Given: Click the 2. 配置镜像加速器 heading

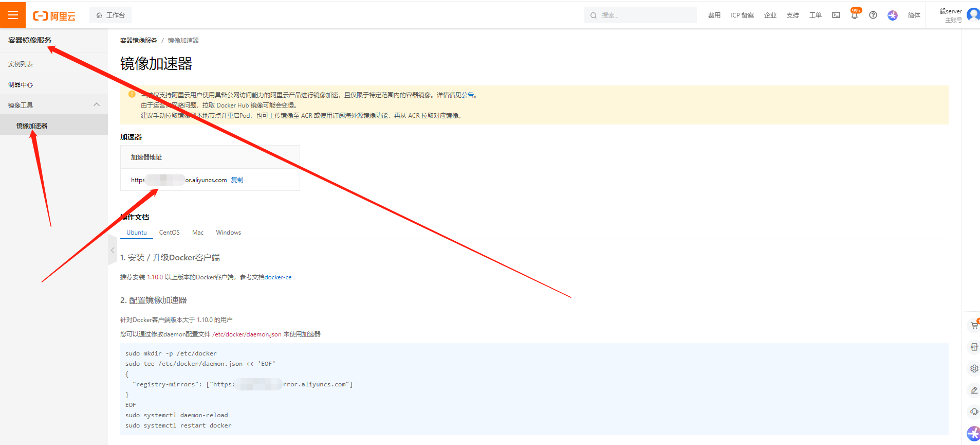Looking at the screenshot, I should 154,300.
